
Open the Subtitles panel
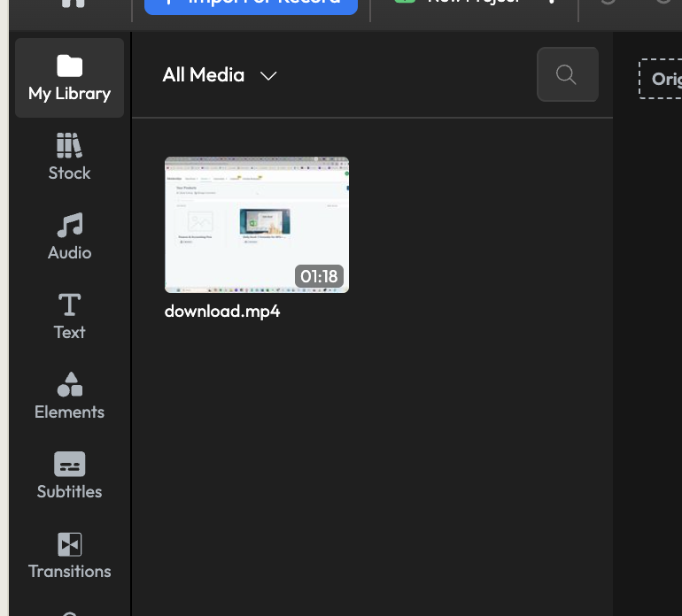[69, 476]
